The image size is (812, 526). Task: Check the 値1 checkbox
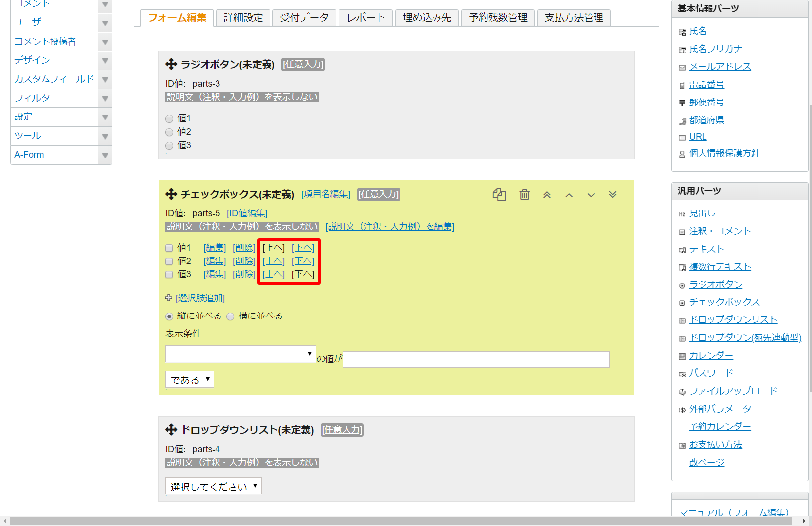click(169, 248)
